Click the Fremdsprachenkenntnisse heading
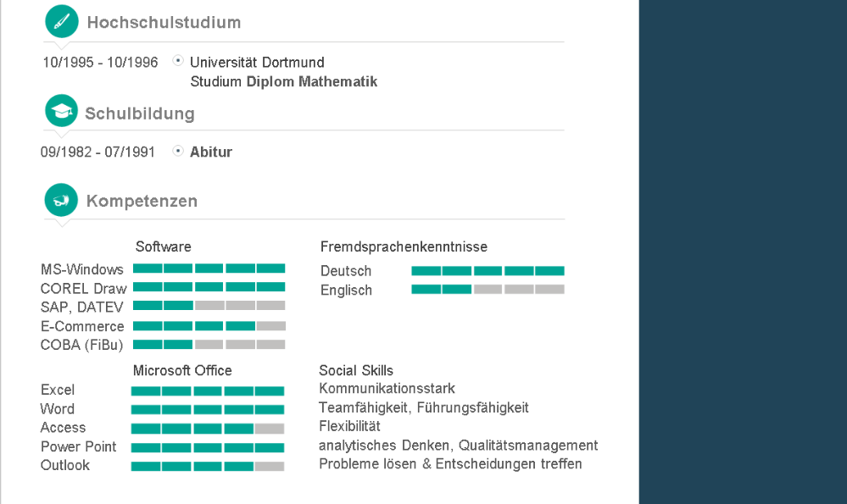This screenshot has height=504, width=847. (x=404, y=247)
